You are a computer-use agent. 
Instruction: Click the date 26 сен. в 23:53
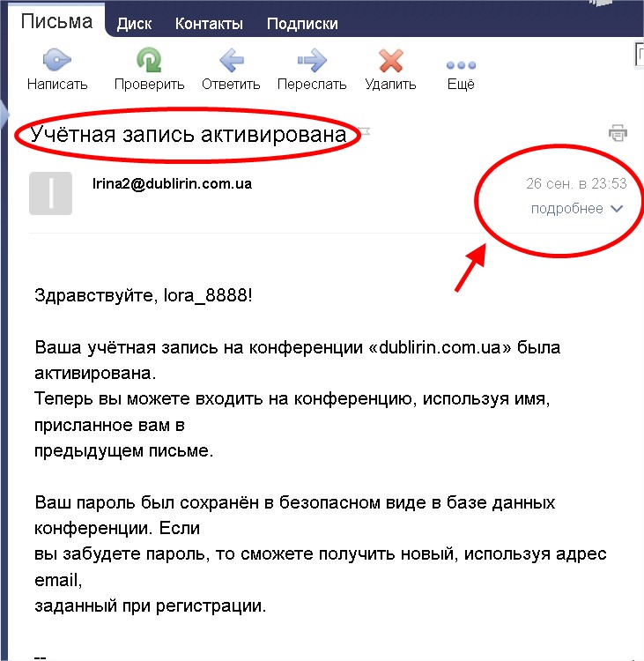point(575,183)
